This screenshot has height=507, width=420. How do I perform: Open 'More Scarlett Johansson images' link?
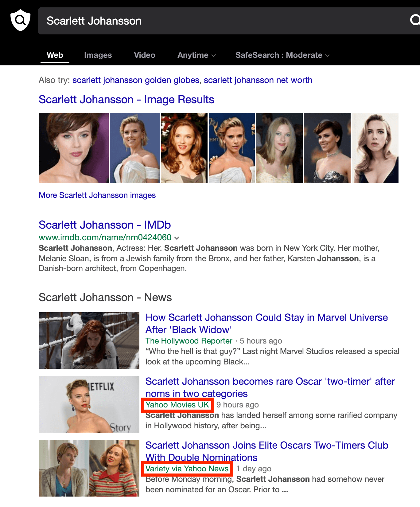coord(97,195)
